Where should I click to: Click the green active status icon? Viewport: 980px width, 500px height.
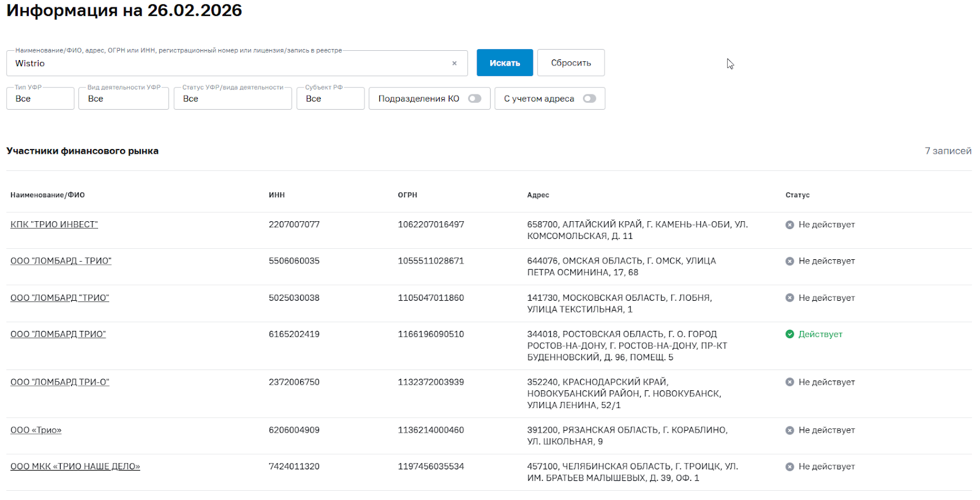coord(790,334)
